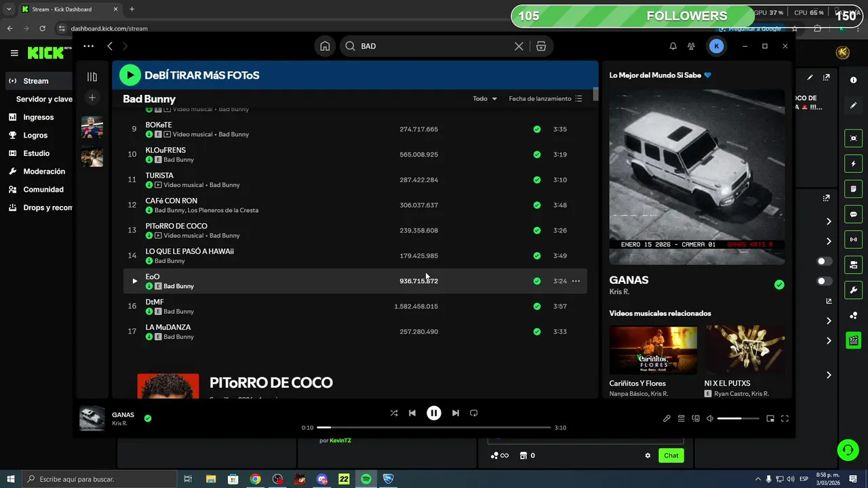
Task: Create playlist with plus icon
Action: tap(92, 98)
